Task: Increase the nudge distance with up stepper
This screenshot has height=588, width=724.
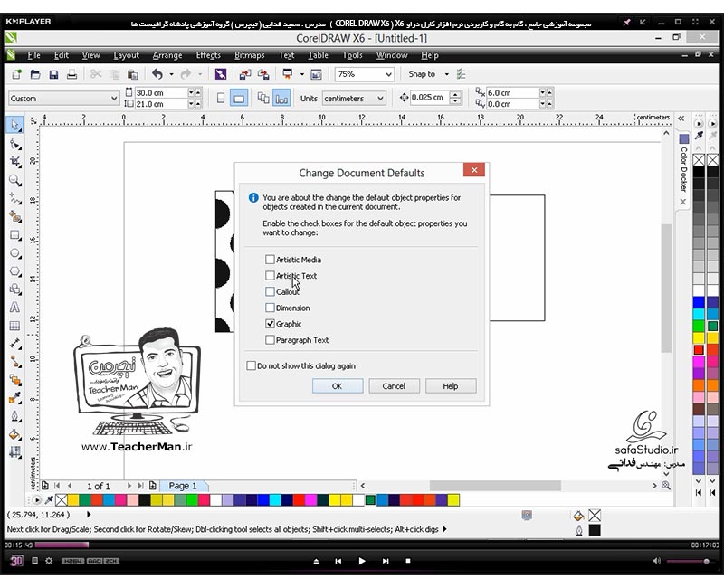Action: coord(456,94)
